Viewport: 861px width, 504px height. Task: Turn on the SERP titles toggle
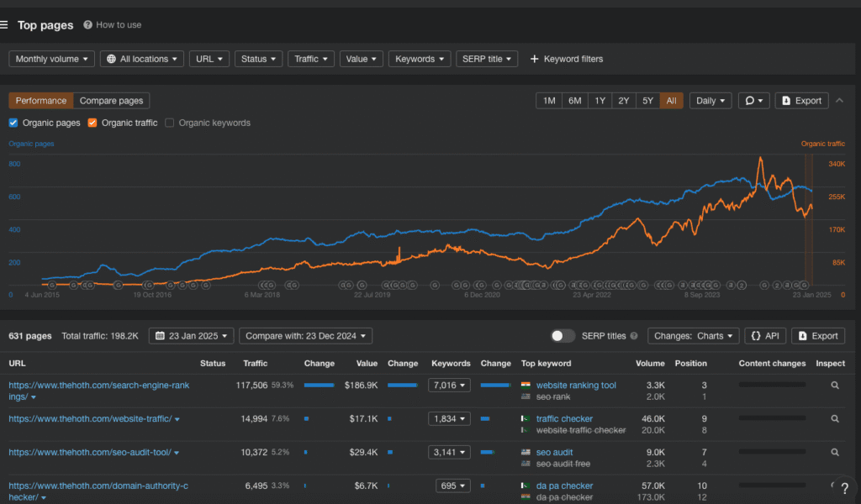[563, 336]
